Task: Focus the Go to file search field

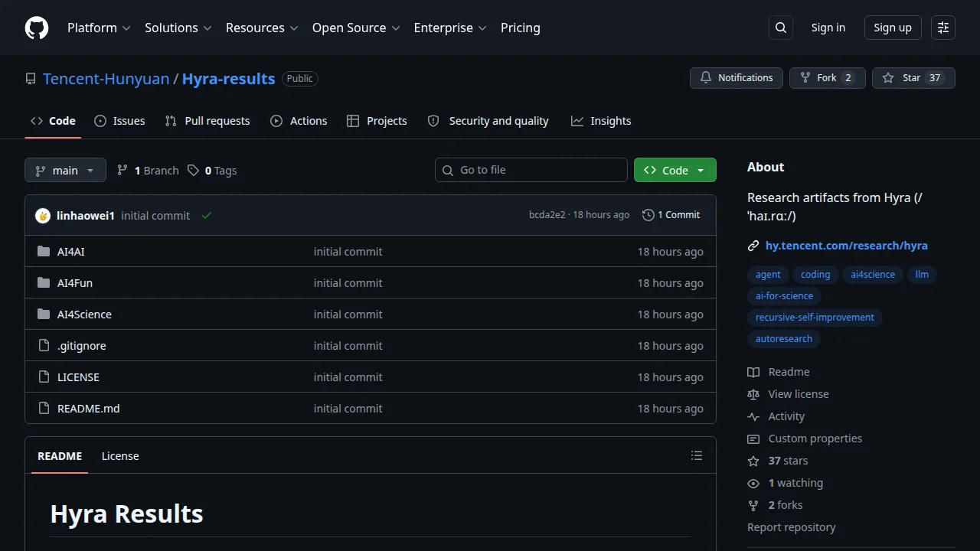Action: 531,170
